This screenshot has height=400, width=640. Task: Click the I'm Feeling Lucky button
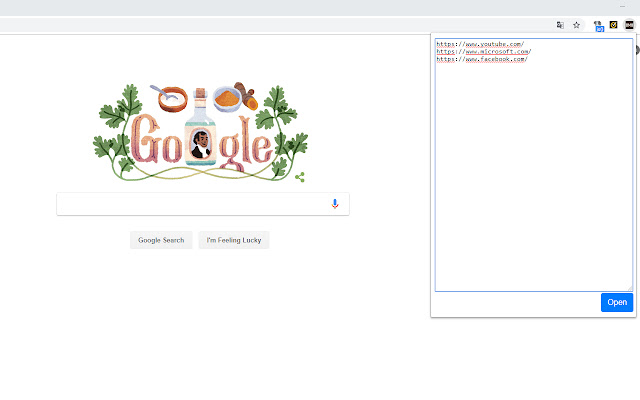[233, 240]
